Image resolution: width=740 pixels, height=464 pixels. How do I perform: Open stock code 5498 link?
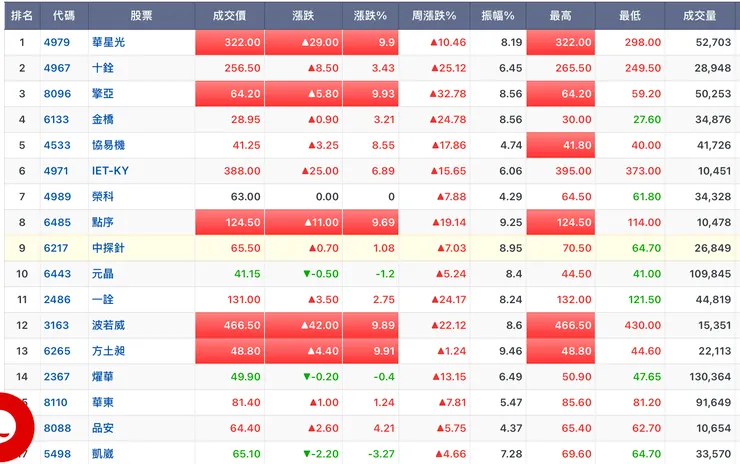tap(57, 454)
